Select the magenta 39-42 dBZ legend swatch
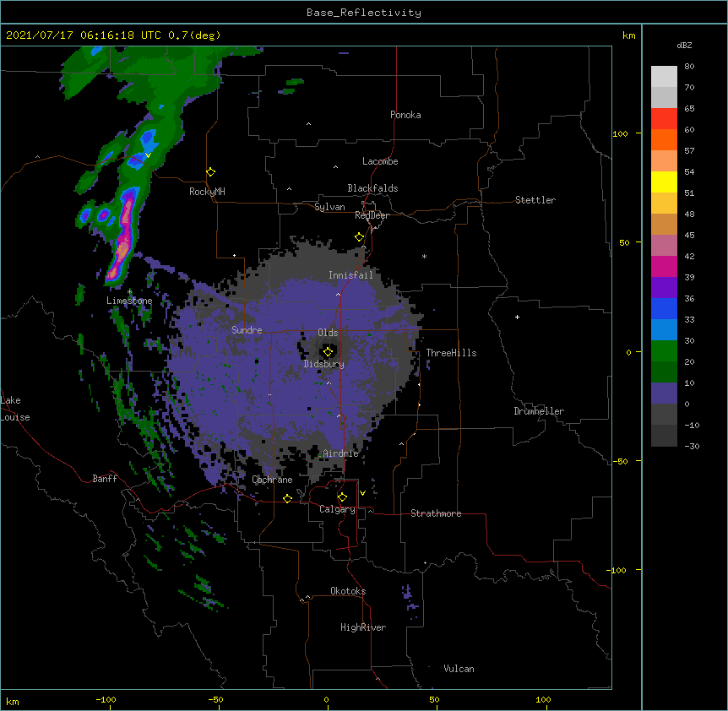The height and width of the screenshot is (711, 728). 664,267
